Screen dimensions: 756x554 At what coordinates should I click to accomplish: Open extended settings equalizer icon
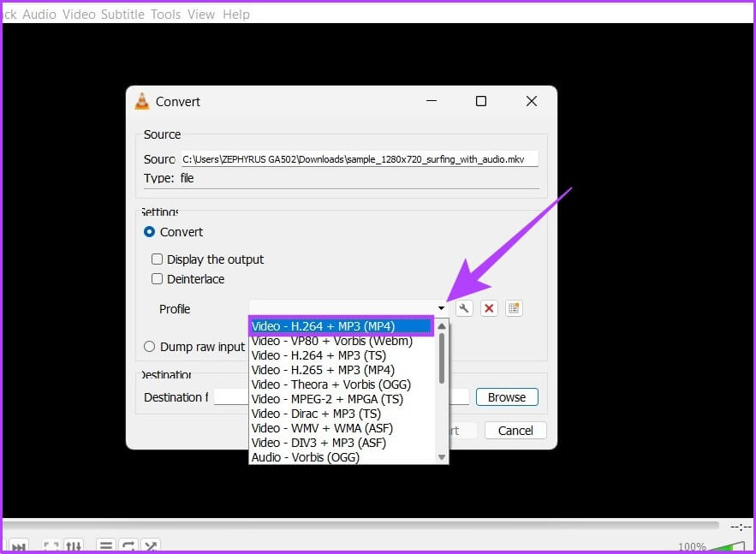point(74,546)
